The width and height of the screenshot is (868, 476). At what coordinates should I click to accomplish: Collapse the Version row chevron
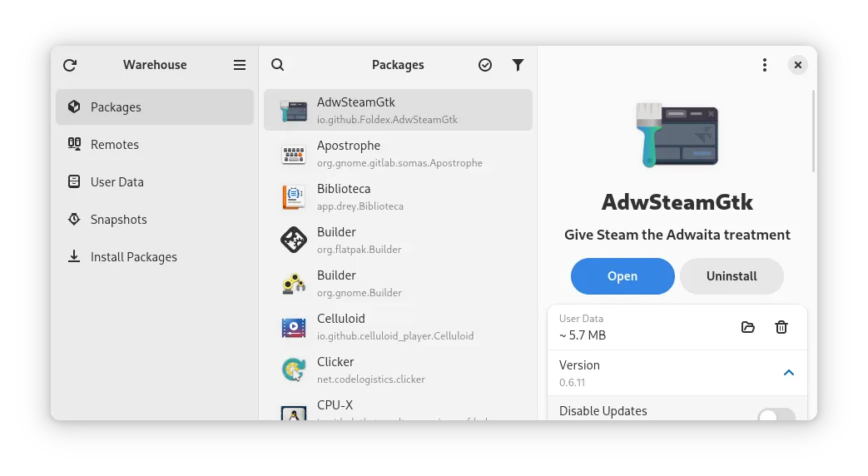pyautogui.click(x=789, y=373)
